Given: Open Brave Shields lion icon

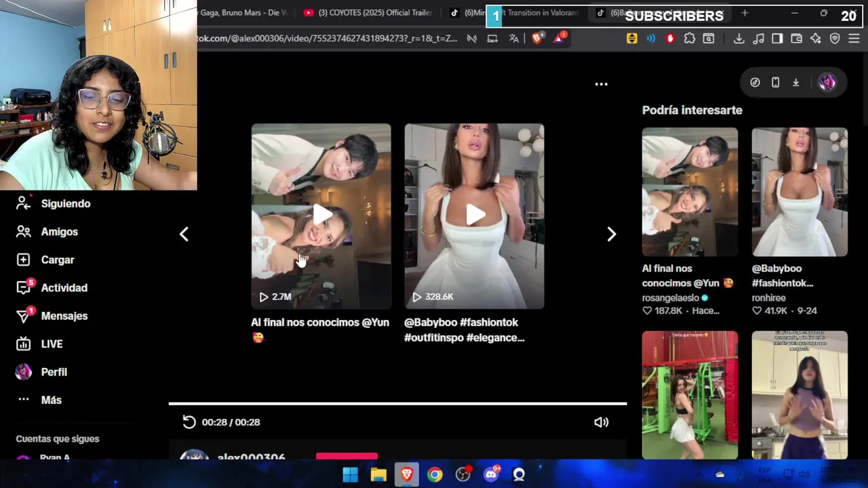Looking at the screenshot, I should (537, 39).
